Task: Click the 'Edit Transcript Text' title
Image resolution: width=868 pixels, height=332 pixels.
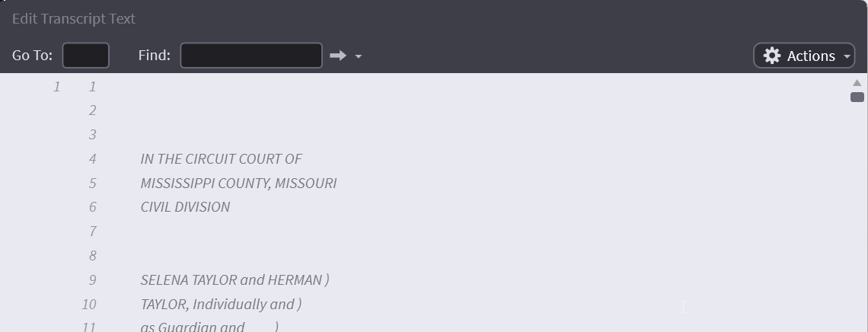Action: coord(74,18)
